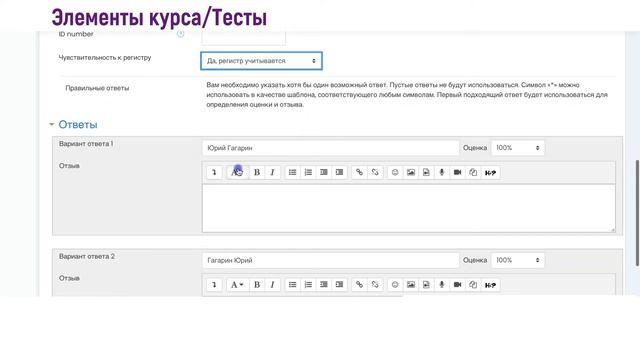
Task: Record audio in Вариант ответа 2 feedback editor
Action: point(442,284)
